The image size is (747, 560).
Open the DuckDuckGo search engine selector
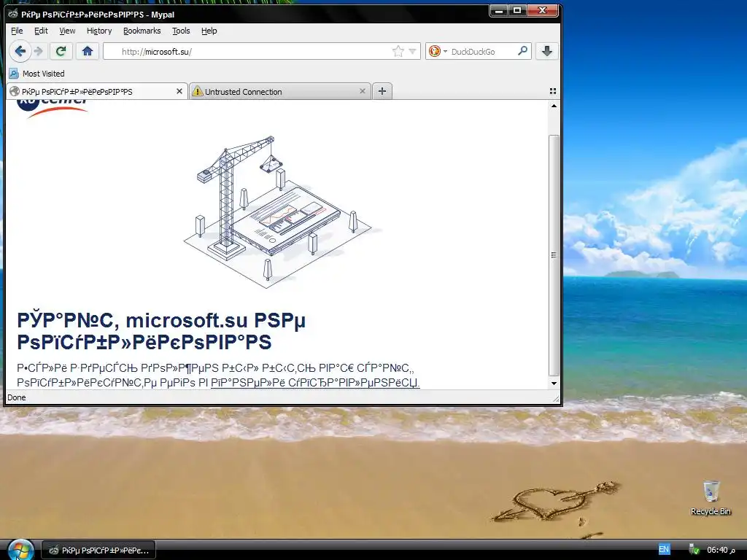click(x=438, y=51)
